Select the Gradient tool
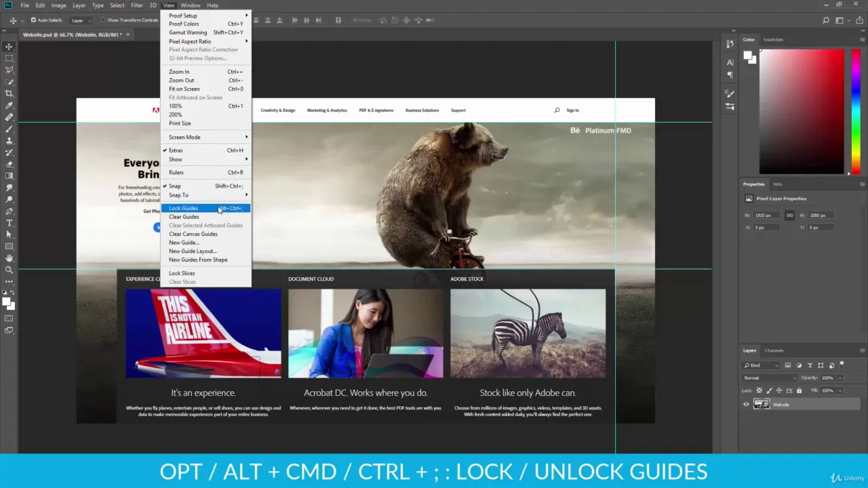 point(9,176)
